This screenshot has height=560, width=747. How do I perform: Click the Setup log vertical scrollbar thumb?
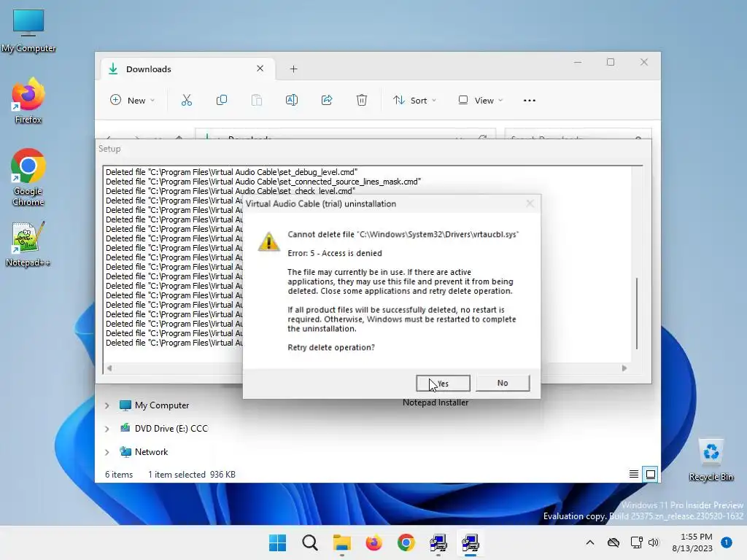click(636, 314)
